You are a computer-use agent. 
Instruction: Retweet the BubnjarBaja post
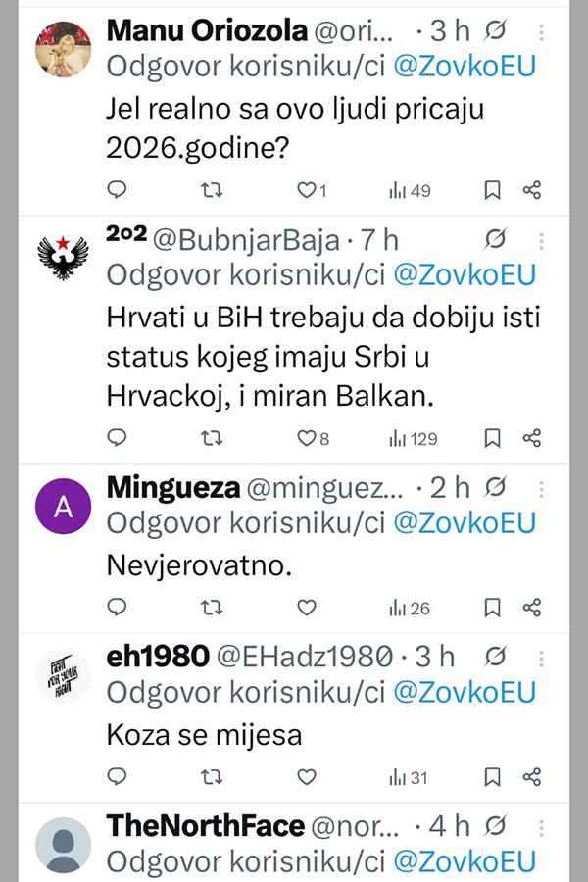click(211, 438)
